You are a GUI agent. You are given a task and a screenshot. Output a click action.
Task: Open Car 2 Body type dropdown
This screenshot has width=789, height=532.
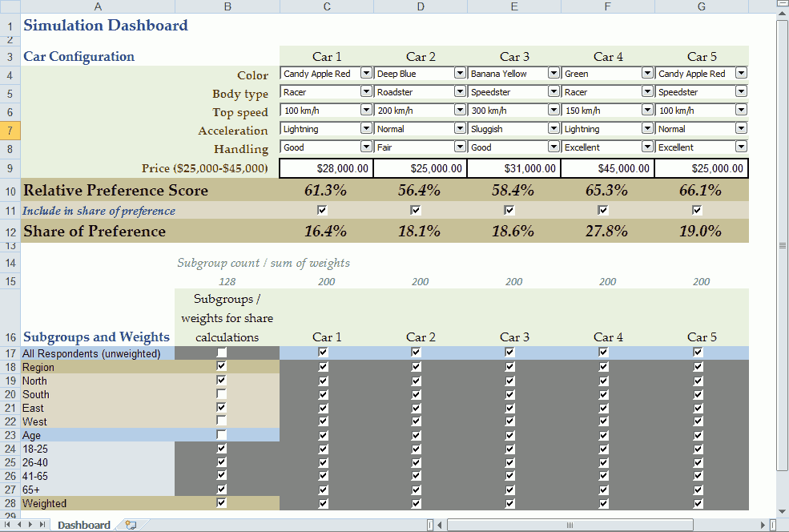coord(460,91)
